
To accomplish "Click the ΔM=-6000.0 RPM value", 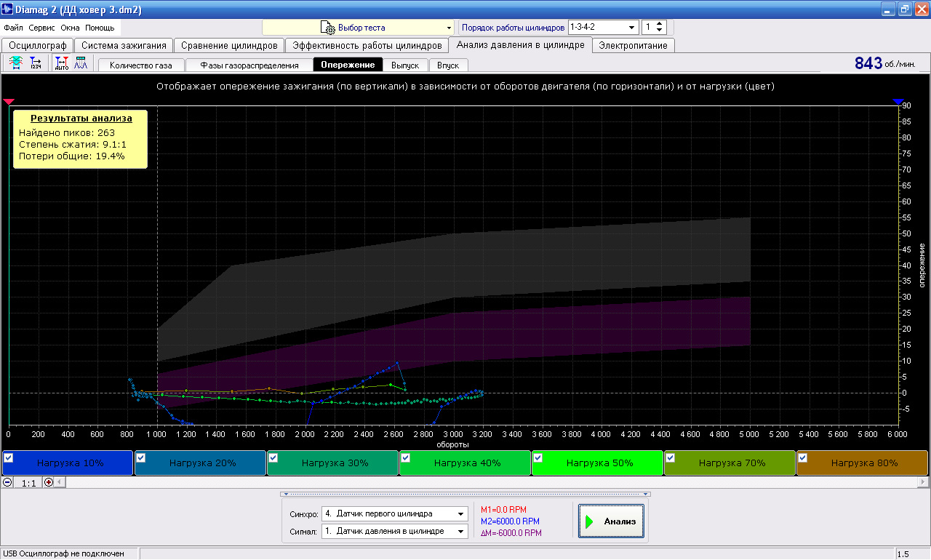I will (512, 533).
